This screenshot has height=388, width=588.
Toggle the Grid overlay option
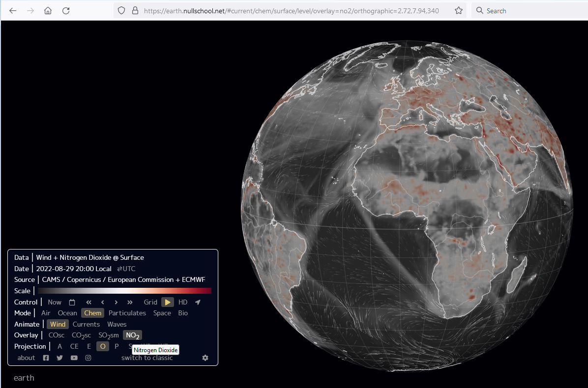click(x=150, y=302)
